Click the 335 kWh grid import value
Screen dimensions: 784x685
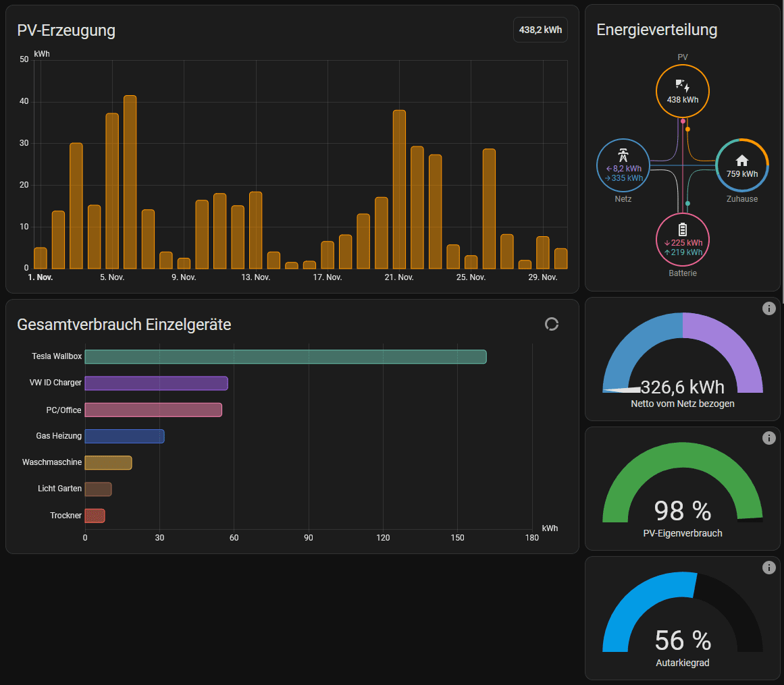coord(624,178)
